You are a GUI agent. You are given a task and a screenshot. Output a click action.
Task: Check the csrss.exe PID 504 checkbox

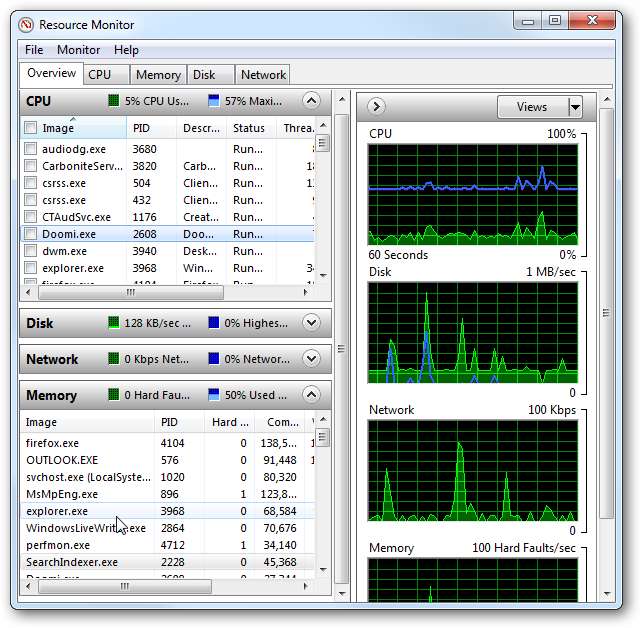tap(31, 183)
